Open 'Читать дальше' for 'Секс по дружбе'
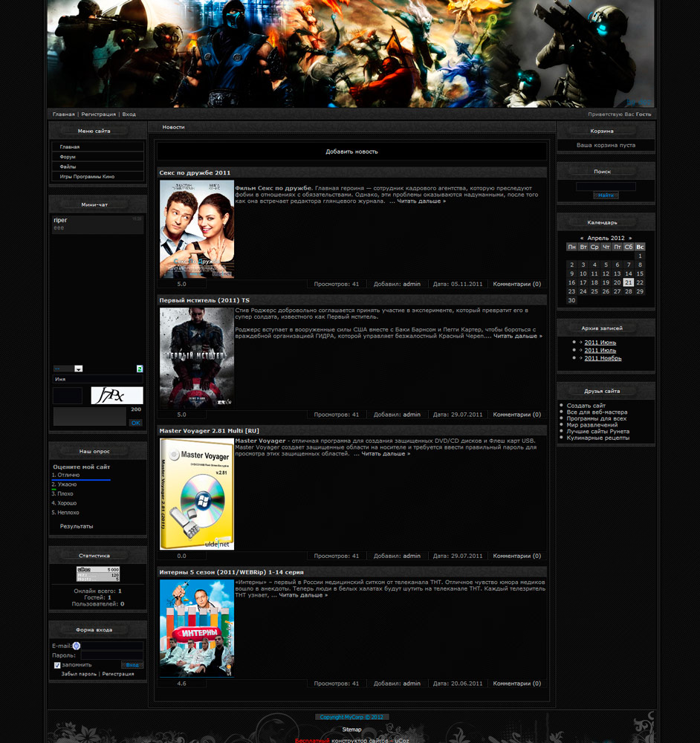This screenshot has height=743, width=700. coord(421,201)
